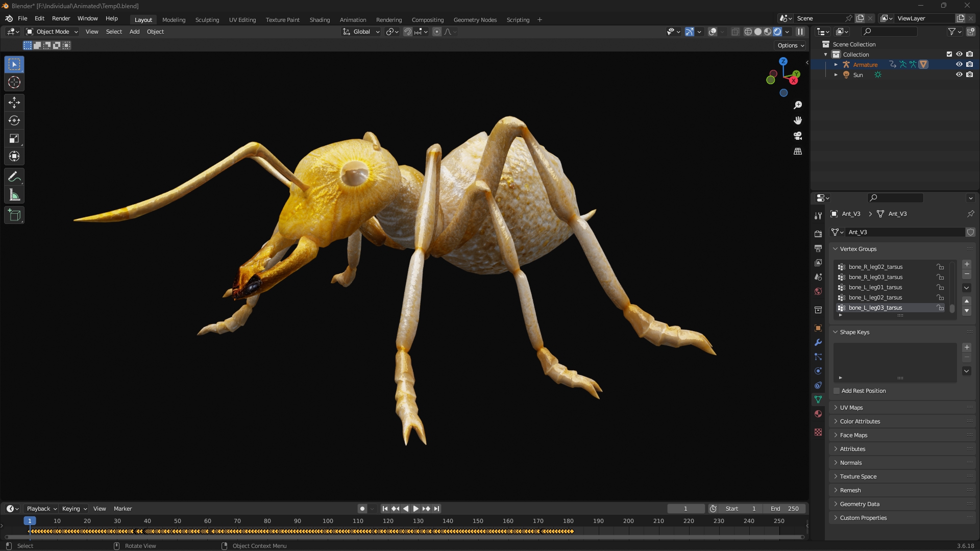
Task: Select the Scale tool
Action: pyautogui.click(x=14, y=138)
